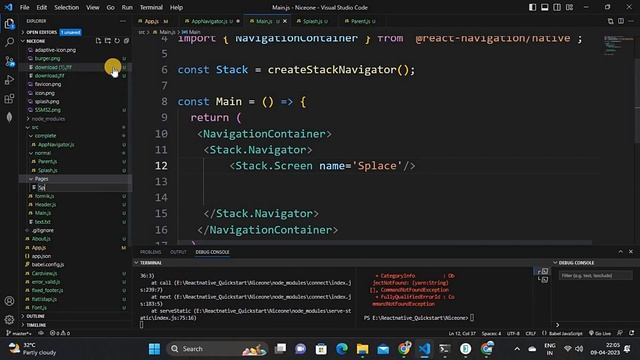Open the Explorer more actions ellipsis
Image resolution: width=640 pixels, height=360 pixels.
coord(123,21)
